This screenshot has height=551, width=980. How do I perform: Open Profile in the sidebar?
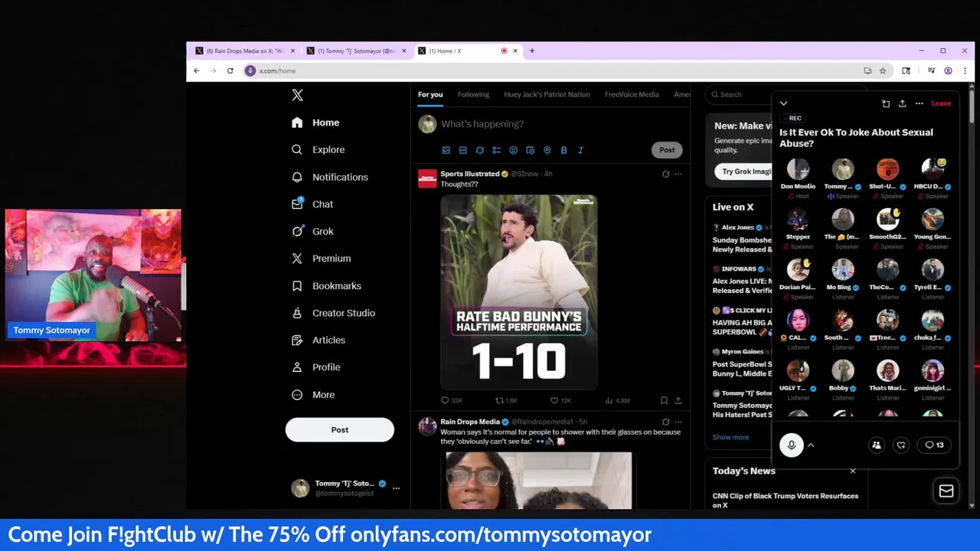click(315, 367)
